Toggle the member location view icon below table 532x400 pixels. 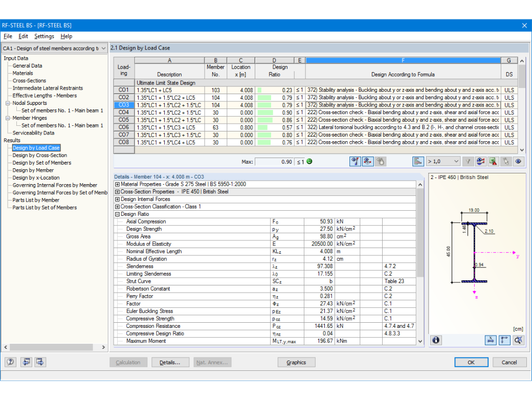coord(368,162)
